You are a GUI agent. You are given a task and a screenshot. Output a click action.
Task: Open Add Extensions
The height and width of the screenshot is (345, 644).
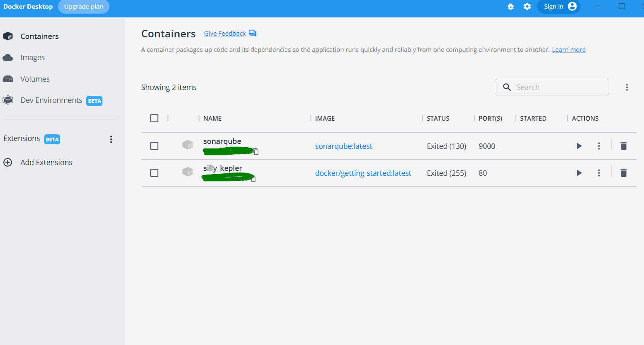click(x=46, y=162)
